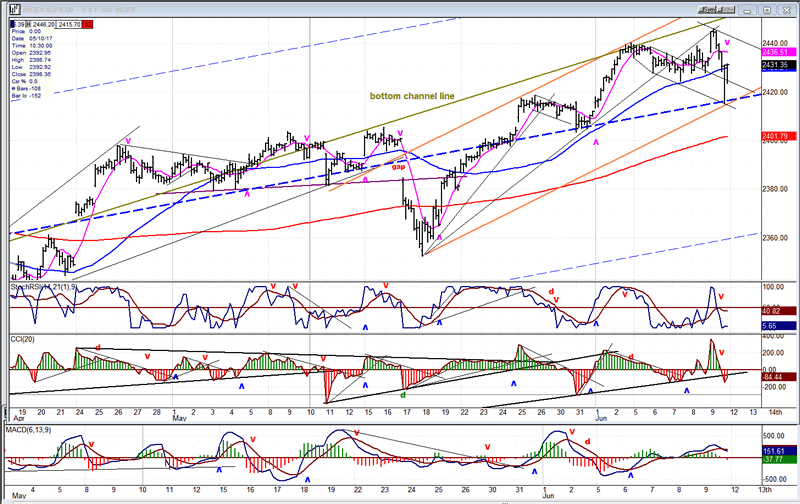The image size is (800, 504).
Task: Click the 2420.00 price axis label
Action: click(x=775, y=92)
